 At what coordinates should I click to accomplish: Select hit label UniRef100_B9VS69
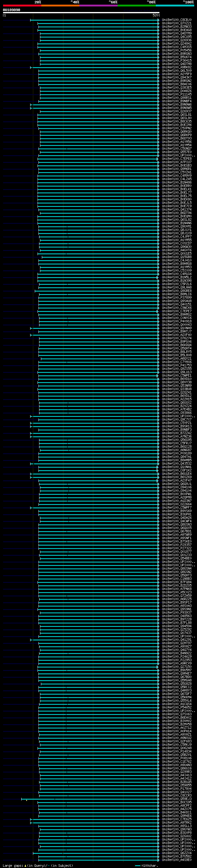tap(177, 511)
